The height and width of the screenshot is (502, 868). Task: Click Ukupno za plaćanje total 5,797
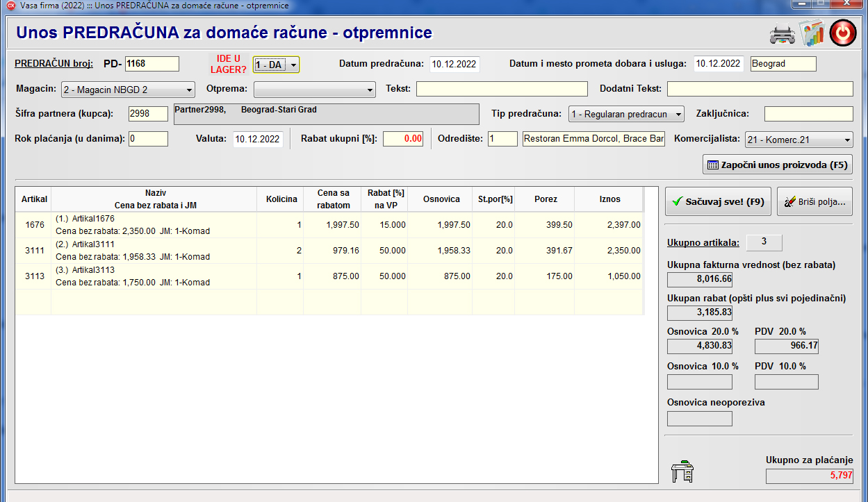(x=810, y=476)
